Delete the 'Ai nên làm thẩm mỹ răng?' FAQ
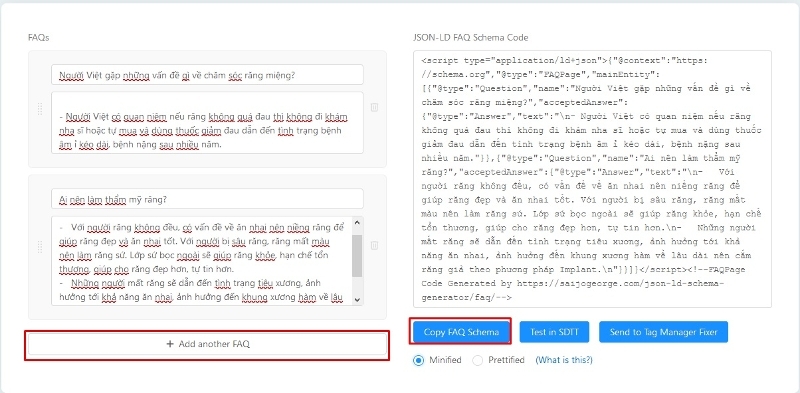 tap(374, 245)
